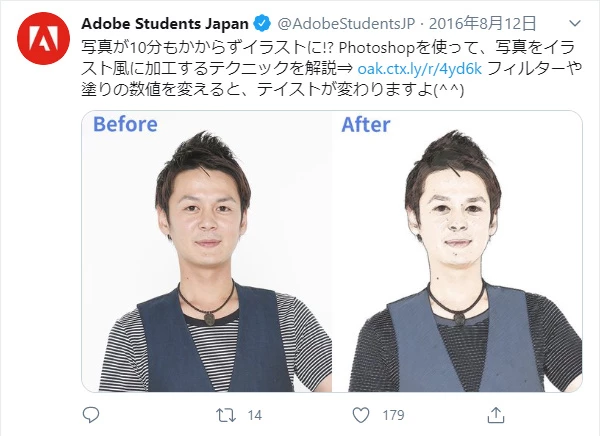Open the Before photo of the man

click(x=207, y=251)
